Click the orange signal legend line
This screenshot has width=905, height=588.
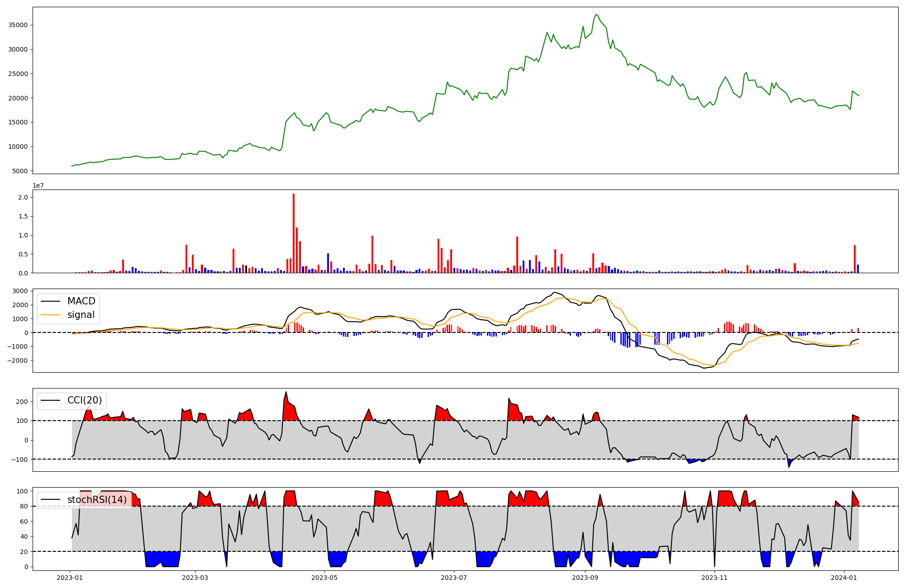pos(50,315)
